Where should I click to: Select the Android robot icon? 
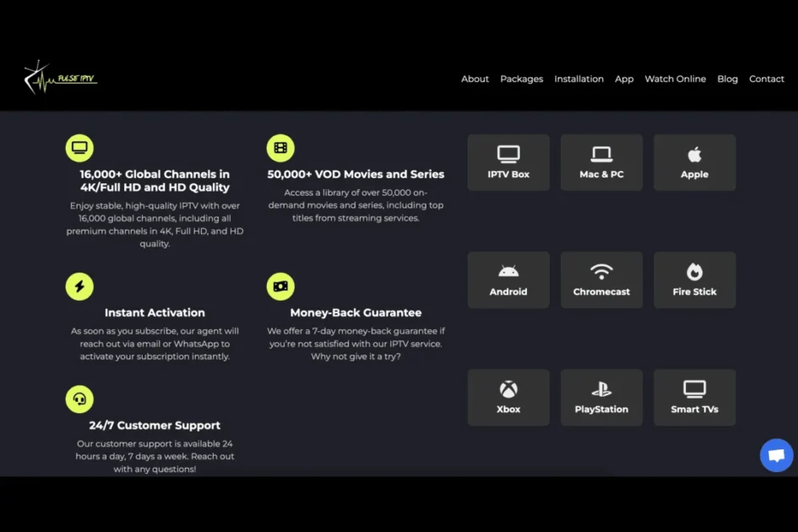tap(508, 272)
